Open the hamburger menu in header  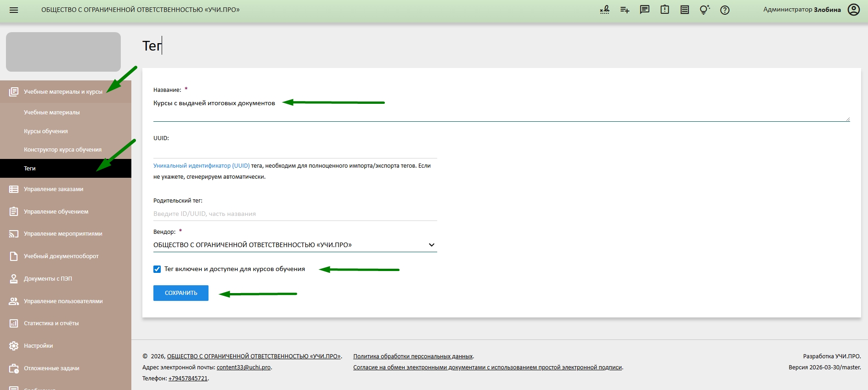[x=14, y=10]
